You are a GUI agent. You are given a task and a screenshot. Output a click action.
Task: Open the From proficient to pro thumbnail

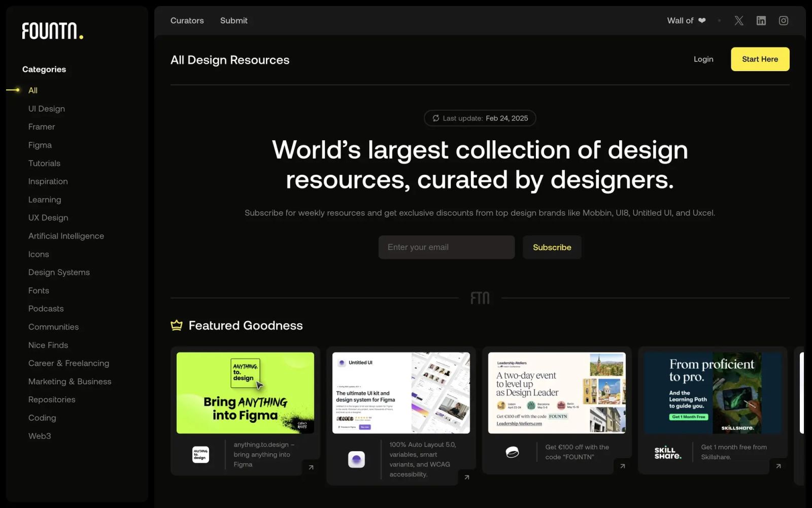[x=713, y=393]
